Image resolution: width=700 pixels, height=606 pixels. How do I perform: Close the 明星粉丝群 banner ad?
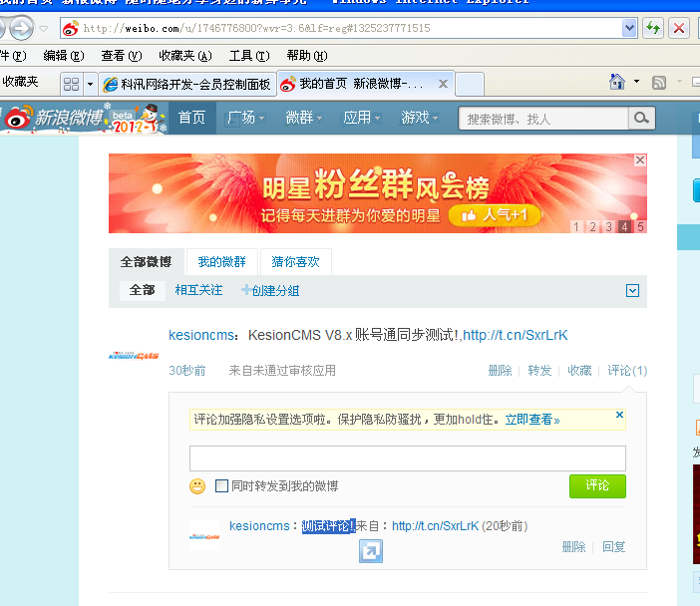640,160
